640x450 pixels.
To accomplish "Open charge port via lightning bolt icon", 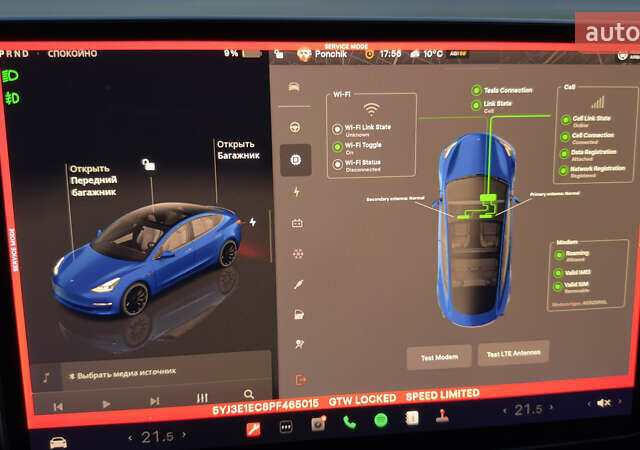I will pos(253,222).
